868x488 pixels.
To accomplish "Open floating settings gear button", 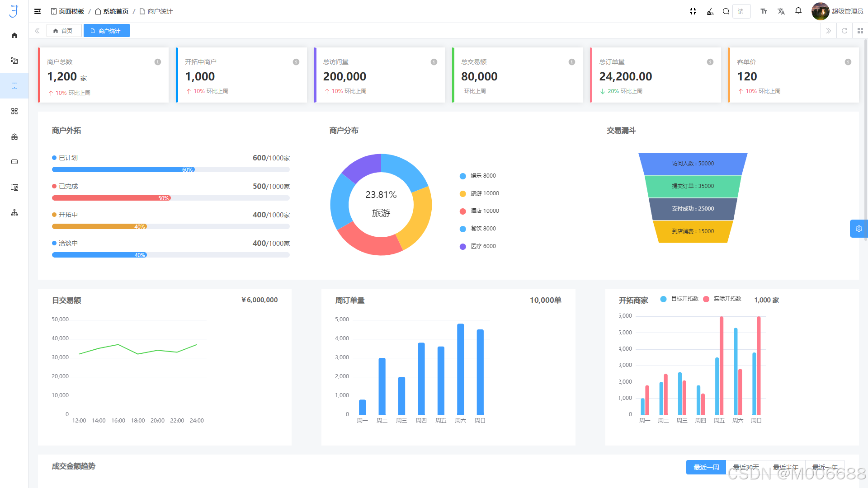I will click(x=859, y=229).
